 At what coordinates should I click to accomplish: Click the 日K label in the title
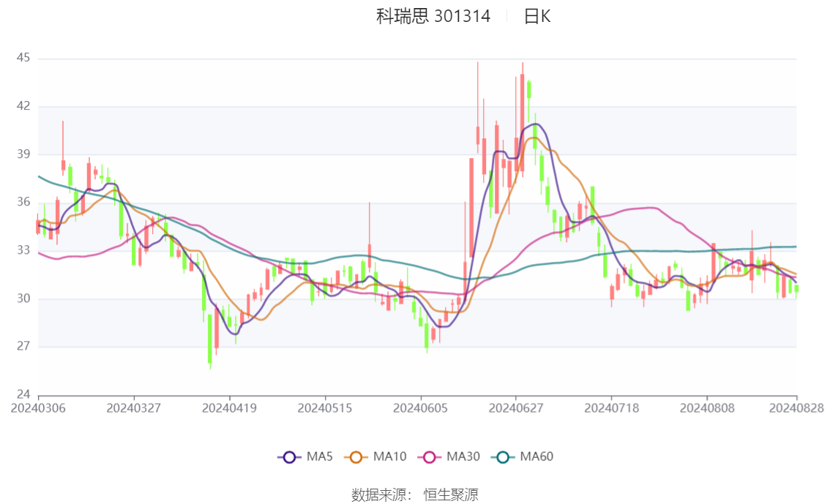pos(537,16)
